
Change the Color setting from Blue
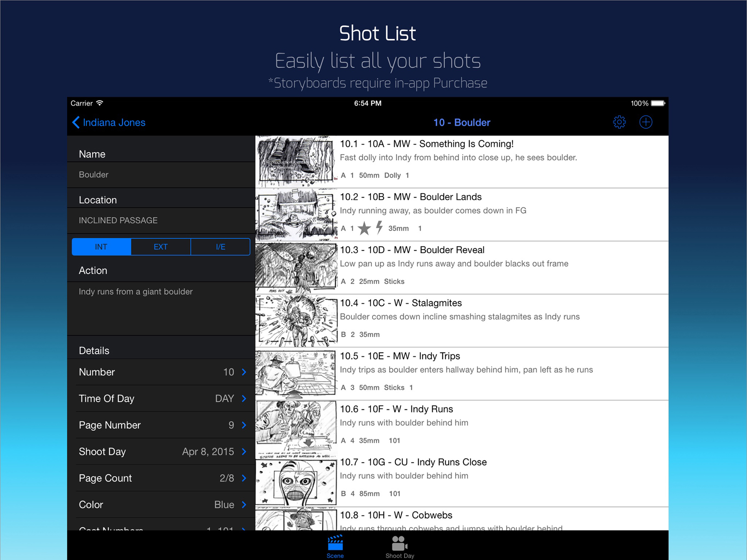click(x=224, y=504)
